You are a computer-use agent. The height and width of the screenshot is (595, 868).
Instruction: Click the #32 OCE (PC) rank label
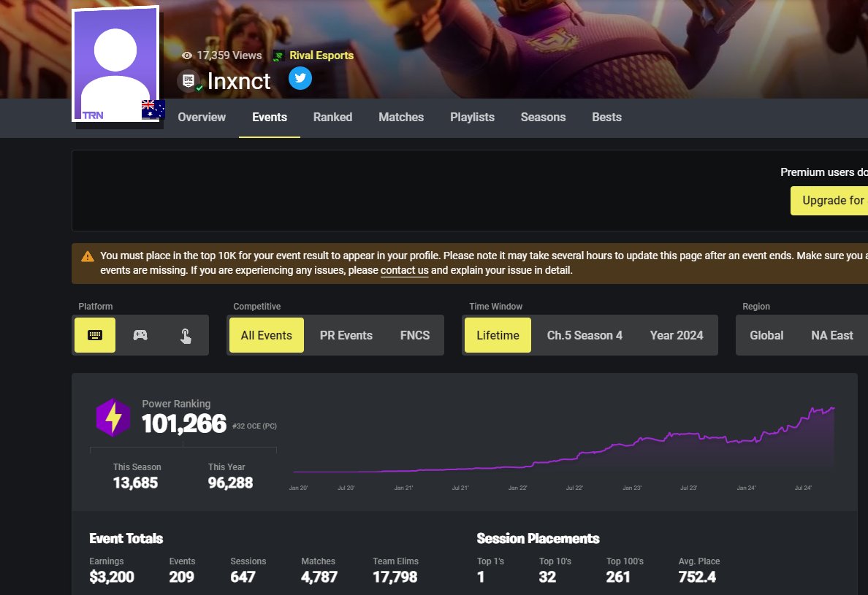click(254, 426)
